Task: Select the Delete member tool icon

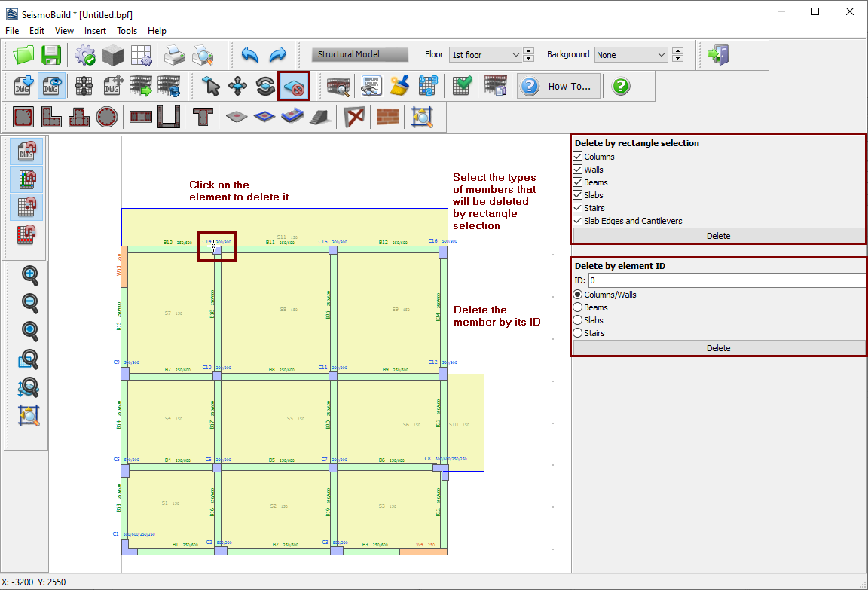Action: [x=294, y=87]
